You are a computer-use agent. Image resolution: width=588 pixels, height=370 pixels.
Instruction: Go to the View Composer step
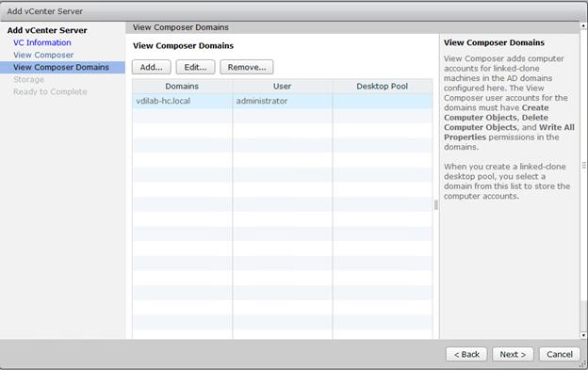[x=43, y=55]
